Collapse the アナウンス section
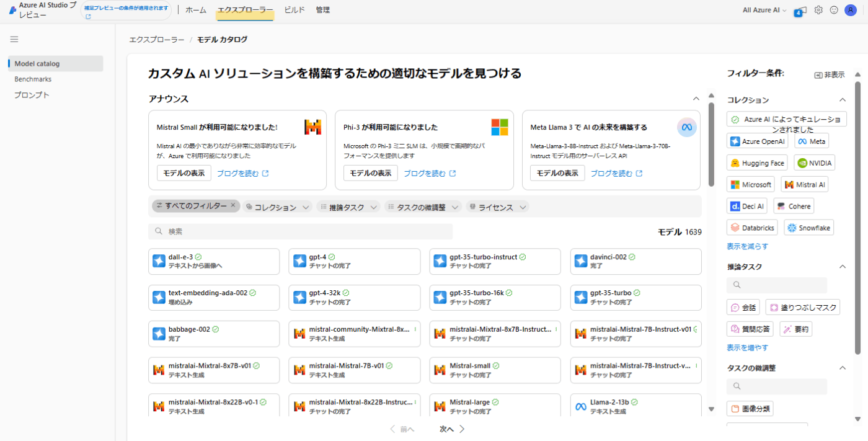 [x=696, y=98]
